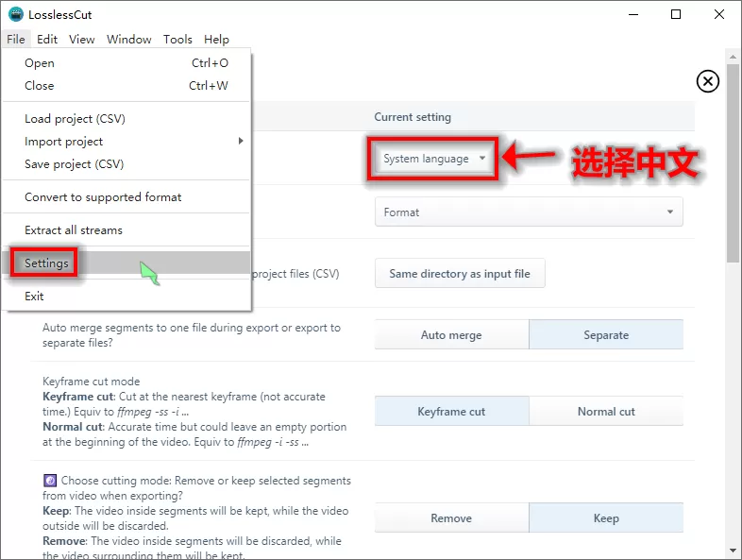Choose Normal cut mode
This screenshot has height=560, width=742.
point(606,412)
